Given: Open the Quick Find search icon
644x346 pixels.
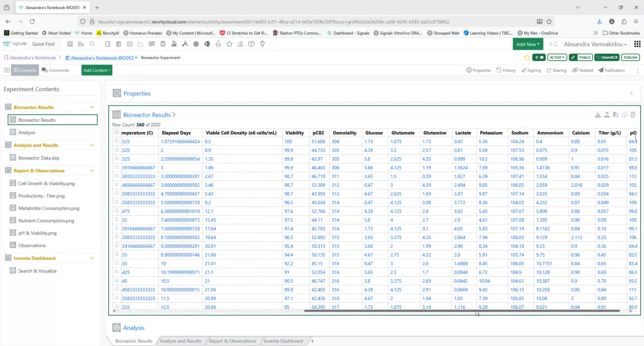Looking at the screenshot, I should click(x=92, y=44).
